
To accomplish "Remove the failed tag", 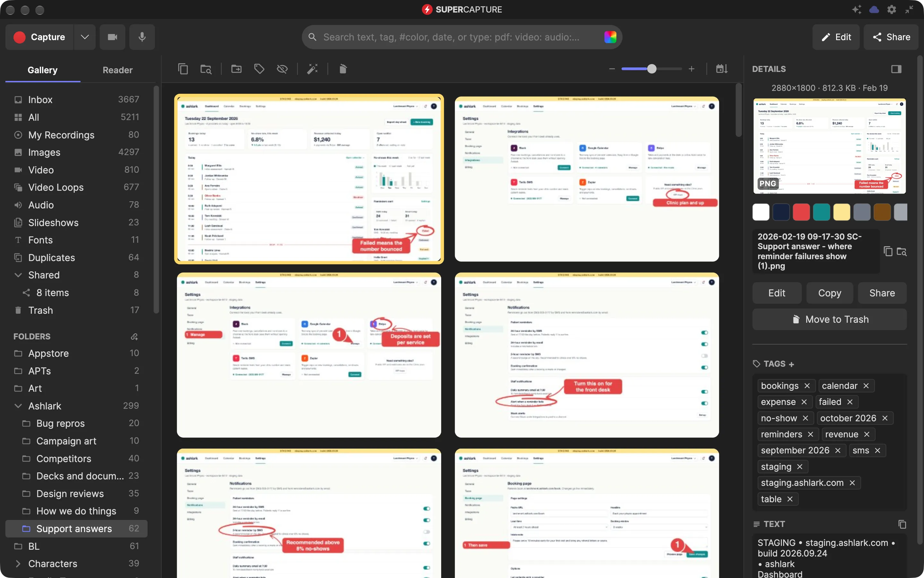I will pos(850,402).
